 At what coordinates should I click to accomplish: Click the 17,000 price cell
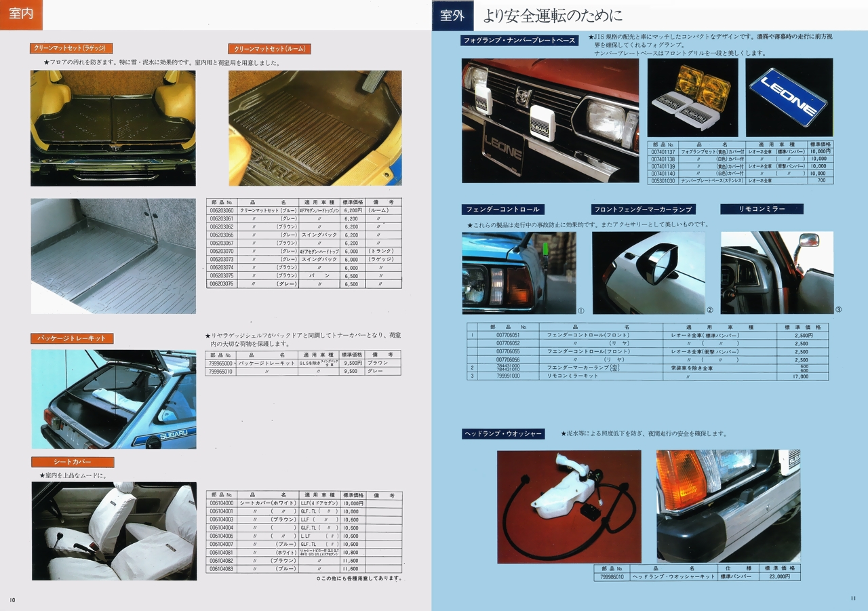click(802, 376)
